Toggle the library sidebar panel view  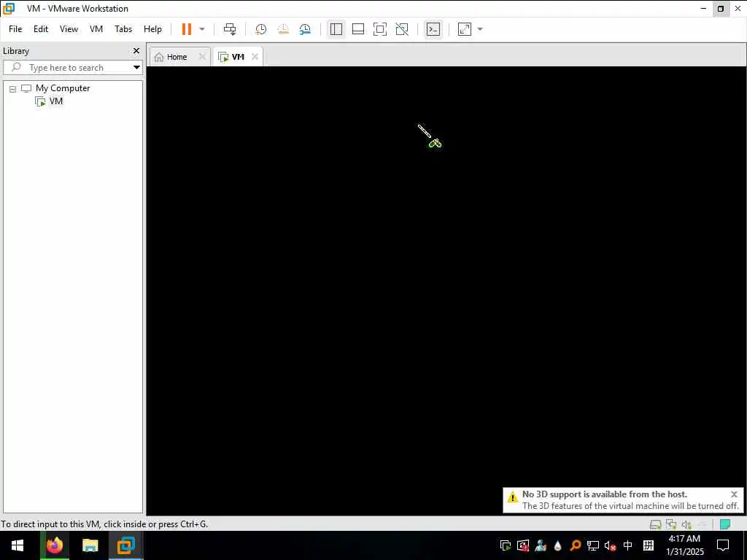[336, 29]
